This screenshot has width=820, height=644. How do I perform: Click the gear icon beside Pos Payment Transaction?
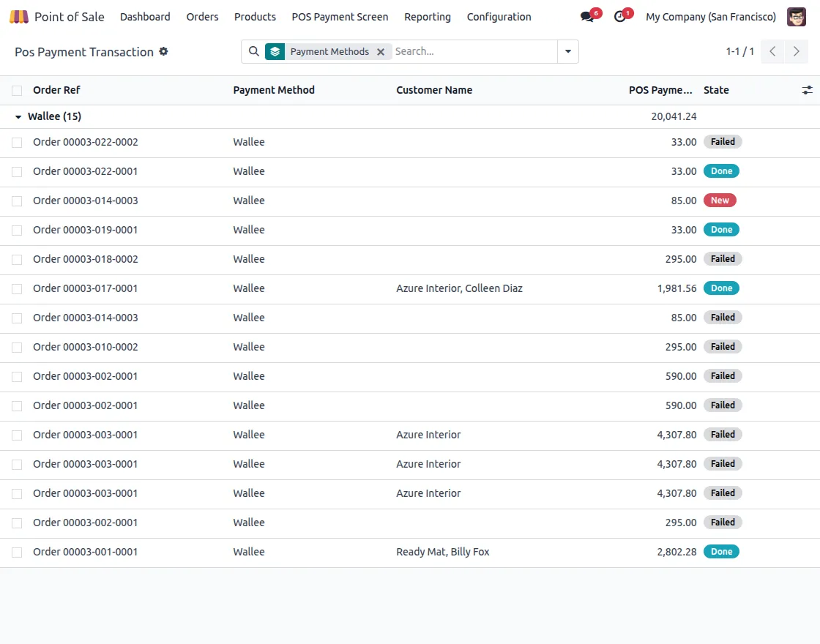[x=164, y=51]
